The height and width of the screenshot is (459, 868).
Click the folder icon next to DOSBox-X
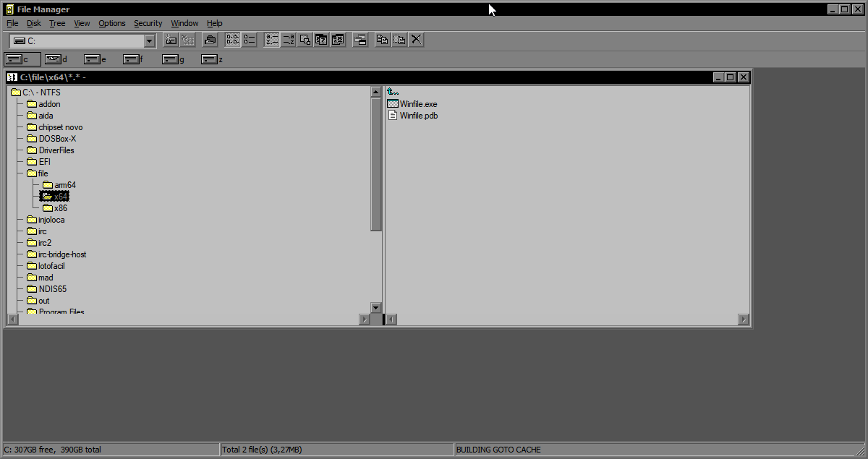click(x=32, y=139)
